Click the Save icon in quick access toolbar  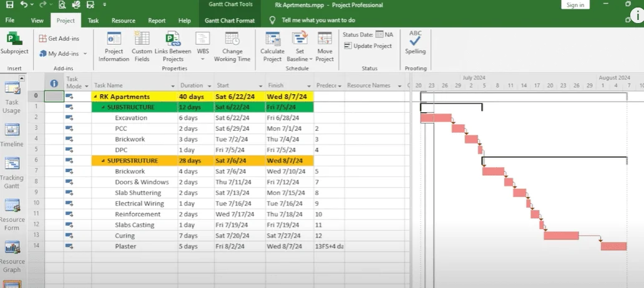pyautogui.click(x=10, y=5)
